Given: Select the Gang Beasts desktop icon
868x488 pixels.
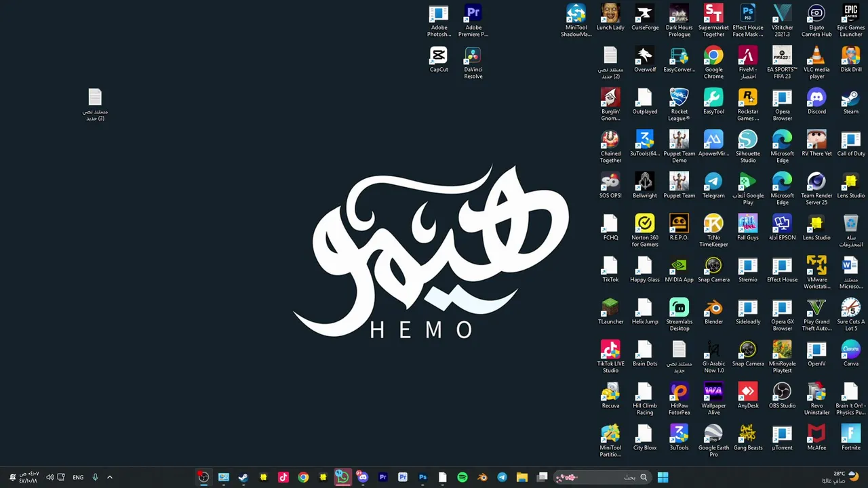Looking at the screenshot, I should (x=748, y=438).
